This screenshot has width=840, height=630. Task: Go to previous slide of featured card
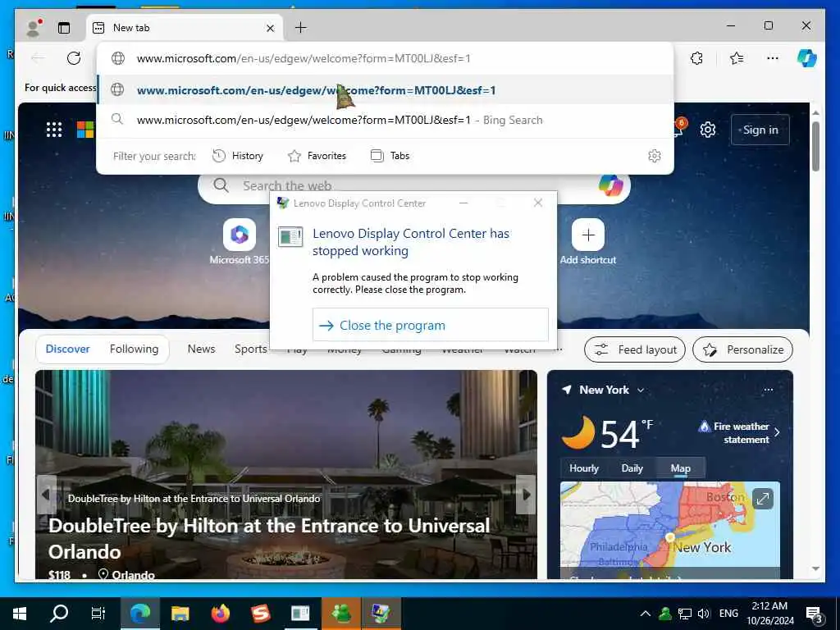(x=46, y=495)
